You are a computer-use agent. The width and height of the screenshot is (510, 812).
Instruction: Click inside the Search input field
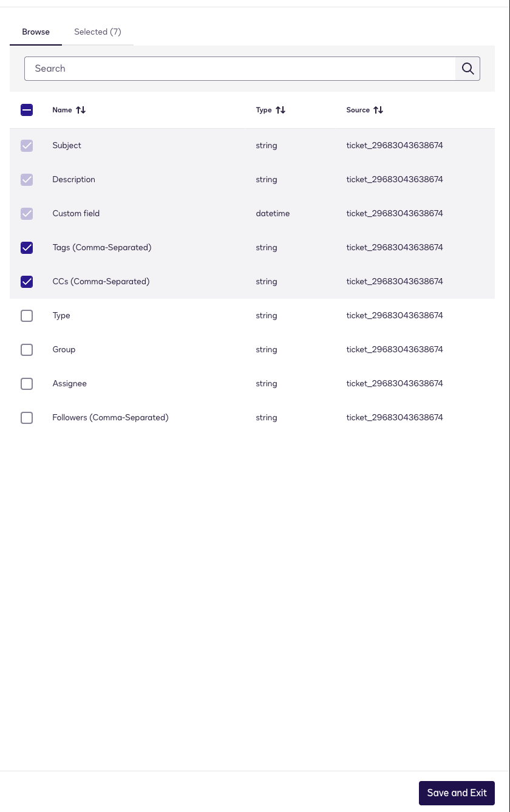tap(240, 68)
